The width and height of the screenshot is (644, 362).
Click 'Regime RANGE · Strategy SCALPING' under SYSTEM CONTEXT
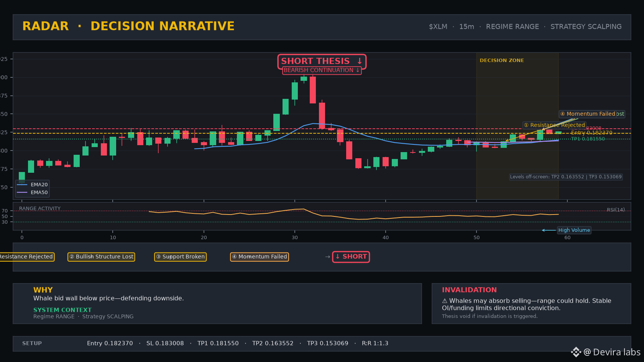pyautogui.click(x=84, y=316)
